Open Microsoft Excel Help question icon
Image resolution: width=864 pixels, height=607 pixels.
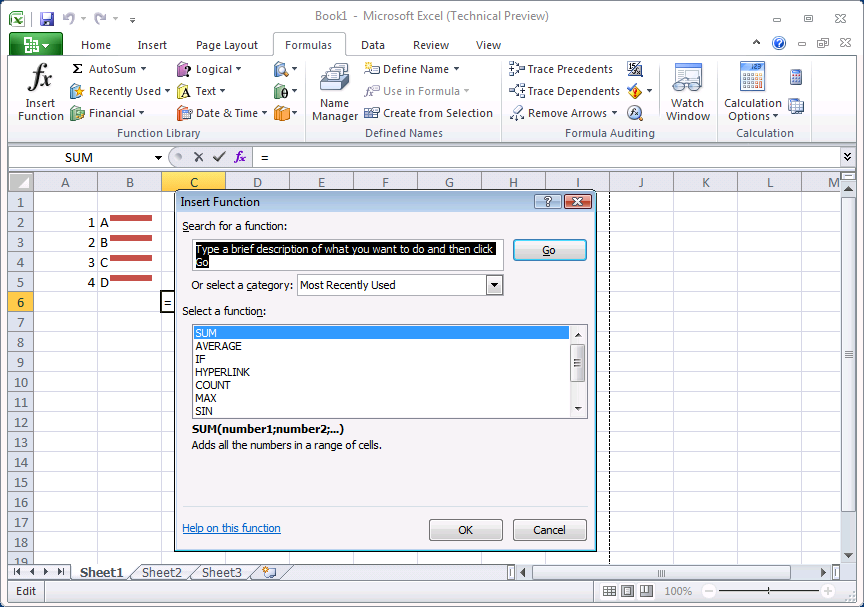[779, 43]
